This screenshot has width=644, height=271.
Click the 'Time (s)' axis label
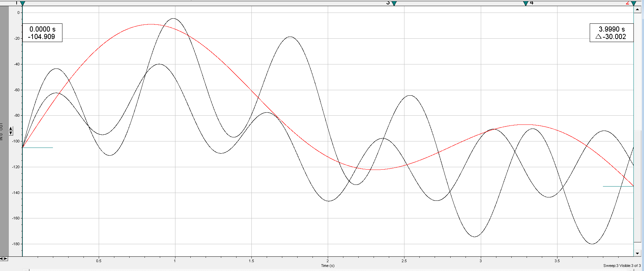click(328, 266)
